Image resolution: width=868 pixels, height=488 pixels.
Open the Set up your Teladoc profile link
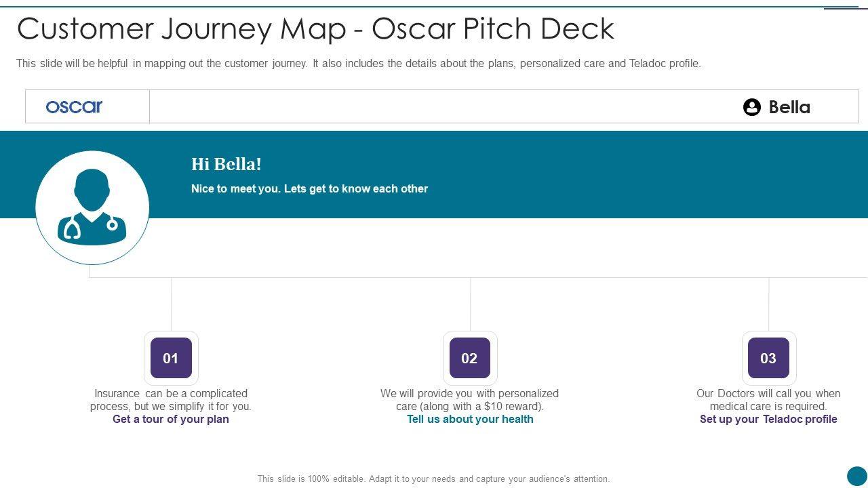(768, 419)
